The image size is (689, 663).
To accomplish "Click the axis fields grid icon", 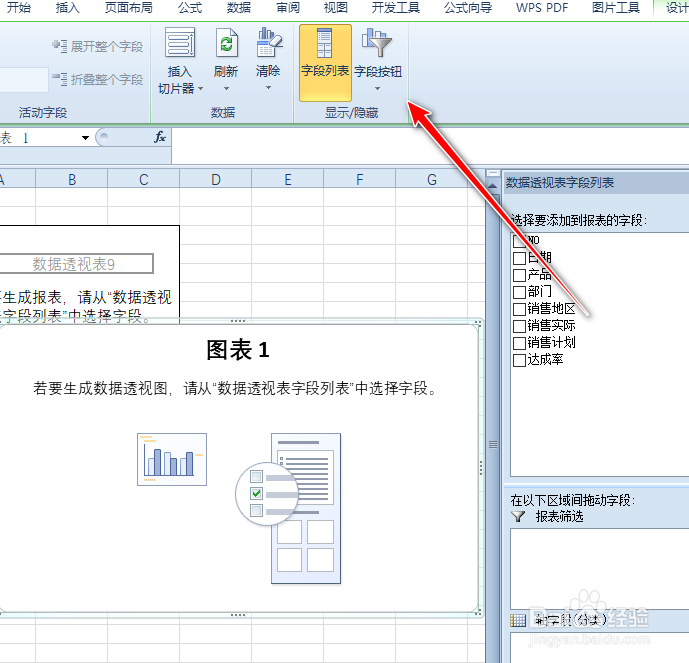I will [x=518, y=620].
